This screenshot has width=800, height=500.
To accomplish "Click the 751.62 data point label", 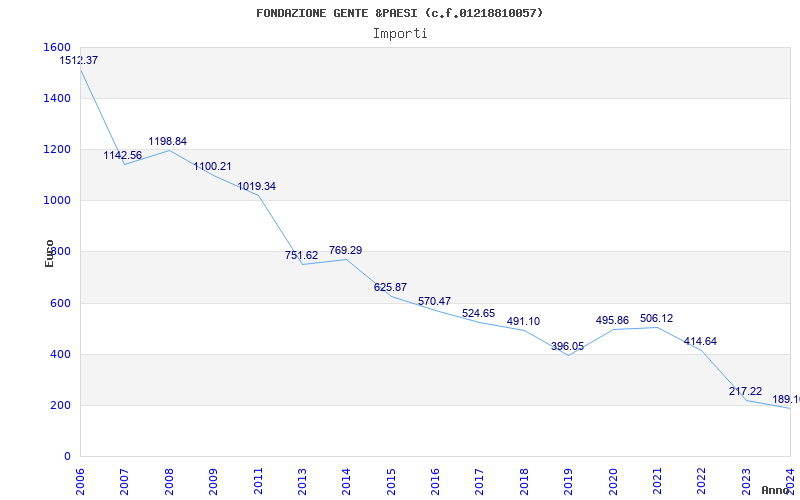I will click(301, 256).
